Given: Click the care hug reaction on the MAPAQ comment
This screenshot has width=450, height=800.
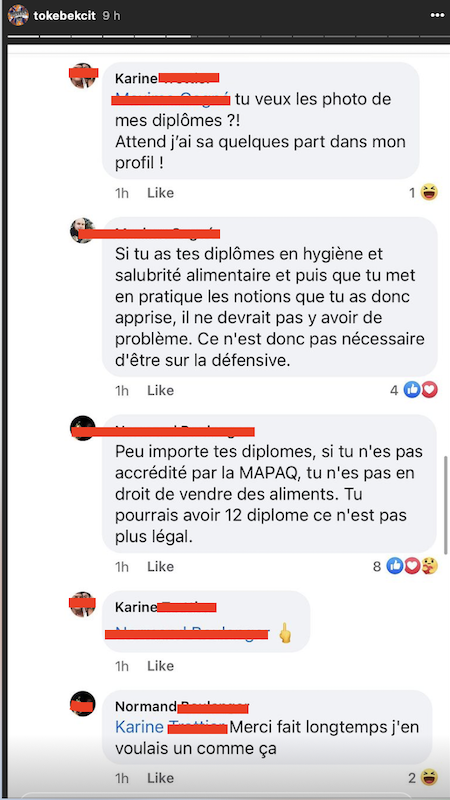Looking at the screenshot, I should pyautogui.click(x=429, y=566).
